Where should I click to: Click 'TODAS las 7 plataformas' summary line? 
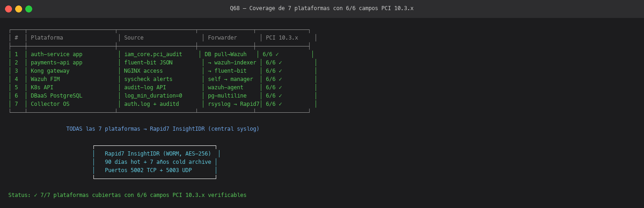click(163, 129)
